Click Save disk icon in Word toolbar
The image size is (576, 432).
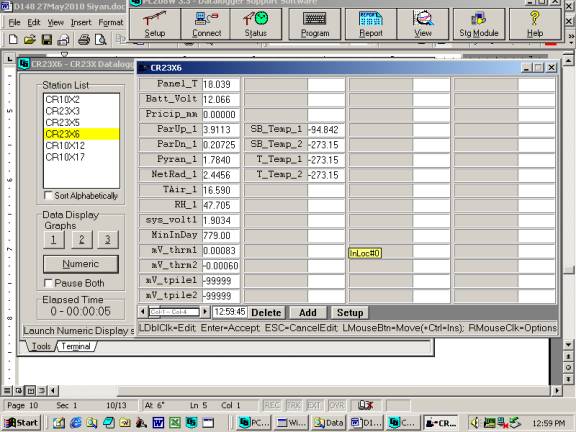(x=47, y=39)
